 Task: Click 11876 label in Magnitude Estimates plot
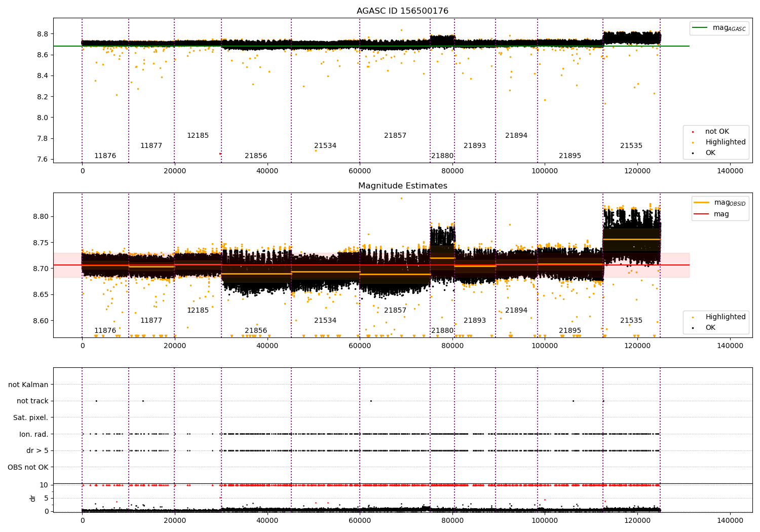coord(105,331)
